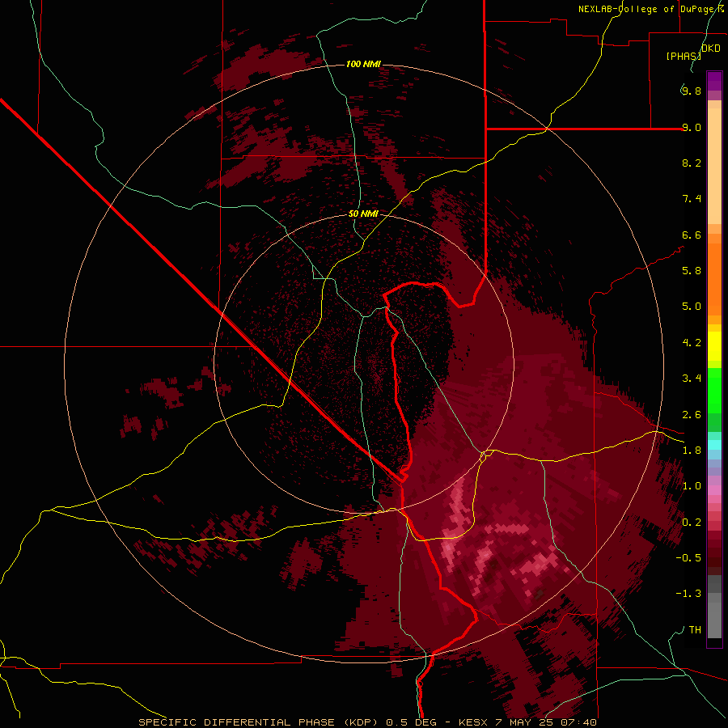Click the TH threshold label on the scale

[x=695, y=630]
